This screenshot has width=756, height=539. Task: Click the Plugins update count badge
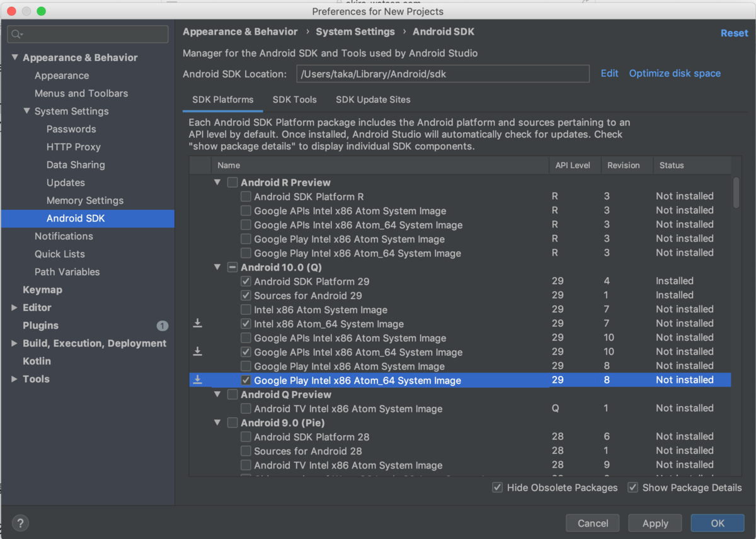[163, 326]
